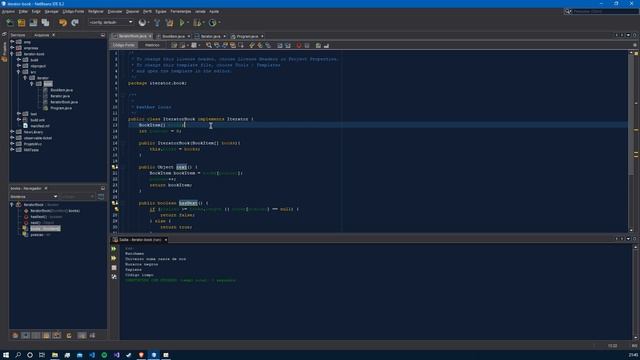This screenshot has width=640, height=360.
Task: Select manifest.mf in the file tree
Action: coord(40,126)
